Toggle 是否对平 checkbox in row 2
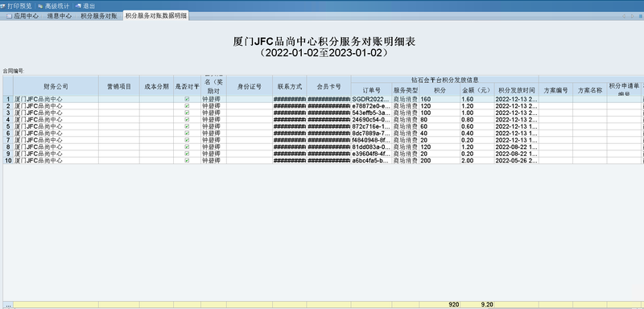644x309 pixels. [187, 106]
